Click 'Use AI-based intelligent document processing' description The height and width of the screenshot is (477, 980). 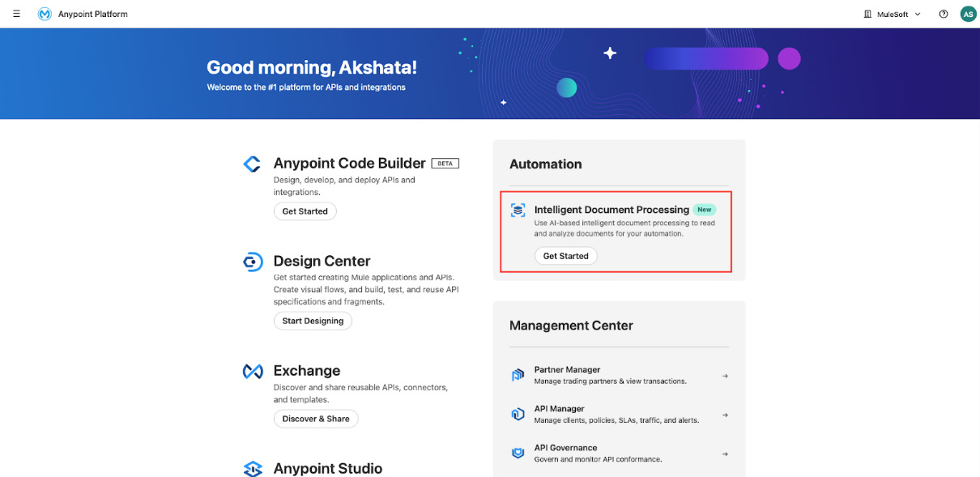(x=624, y=228)
